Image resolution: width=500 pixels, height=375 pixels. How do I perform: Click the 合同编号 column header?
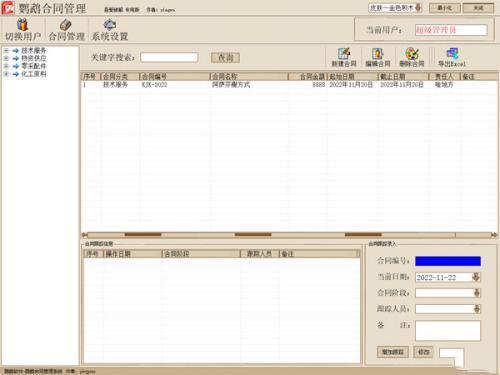click(x=174, y=77)
